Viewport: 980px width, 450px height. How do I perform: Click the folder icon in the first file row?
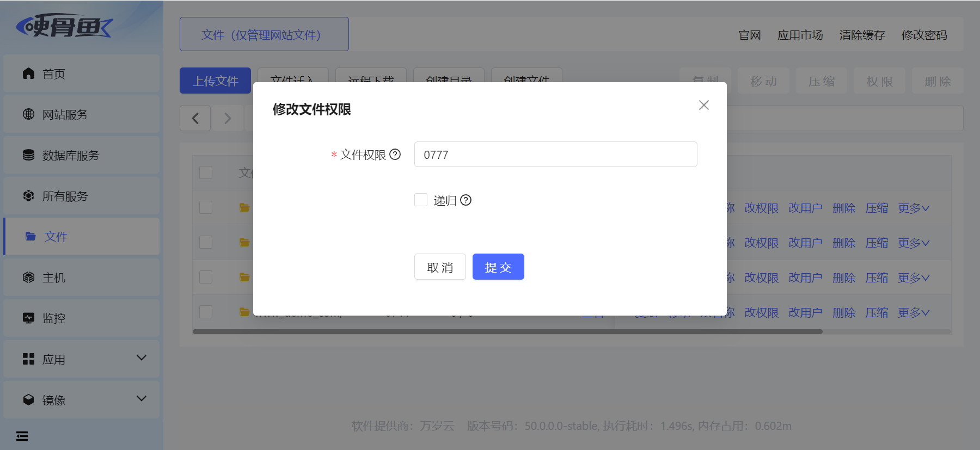pos(245,207)
